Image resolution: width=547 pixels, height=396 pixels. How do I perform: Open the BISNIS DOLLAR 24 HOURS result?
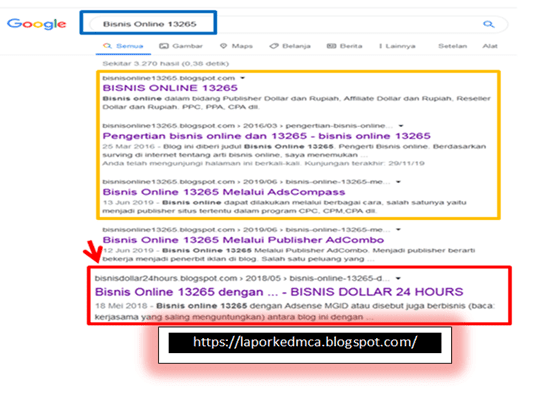click(279, 292)
